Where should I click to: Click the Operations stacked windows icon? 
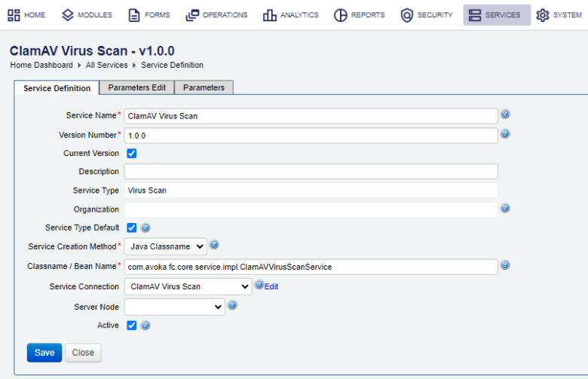coord(192,15)
